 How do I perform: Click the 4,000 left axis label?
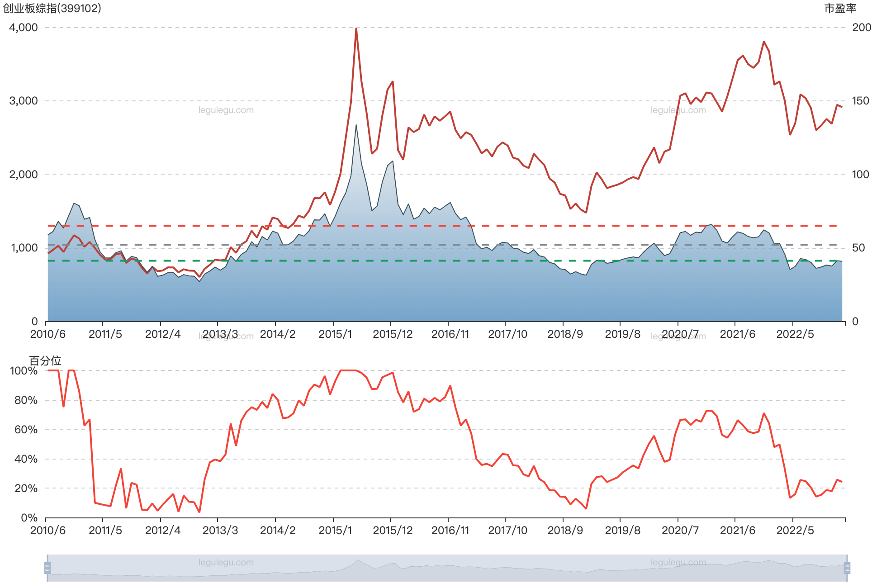coord(24,27)
